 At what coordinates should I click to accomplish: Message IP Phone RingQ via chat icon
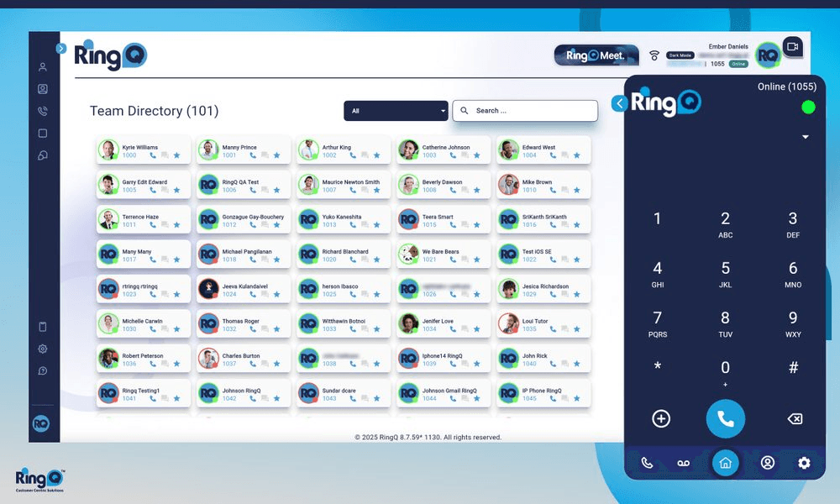[565, 398]
